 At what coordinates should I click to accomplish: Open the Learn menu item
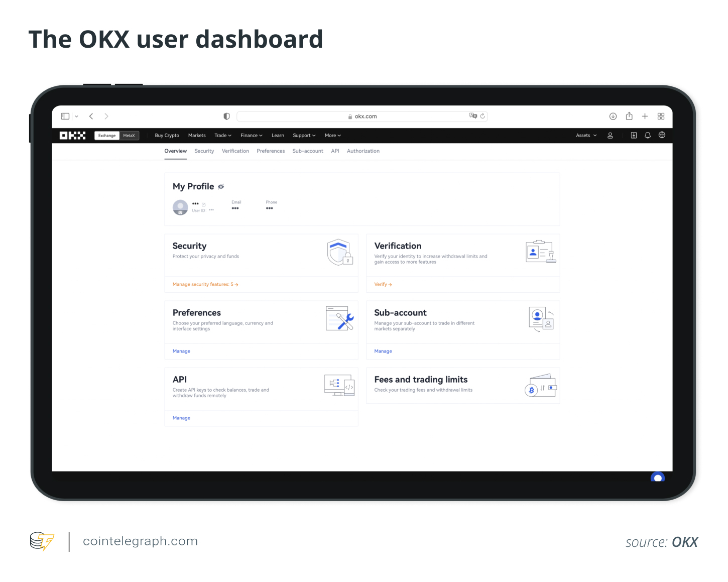point(278,136)
